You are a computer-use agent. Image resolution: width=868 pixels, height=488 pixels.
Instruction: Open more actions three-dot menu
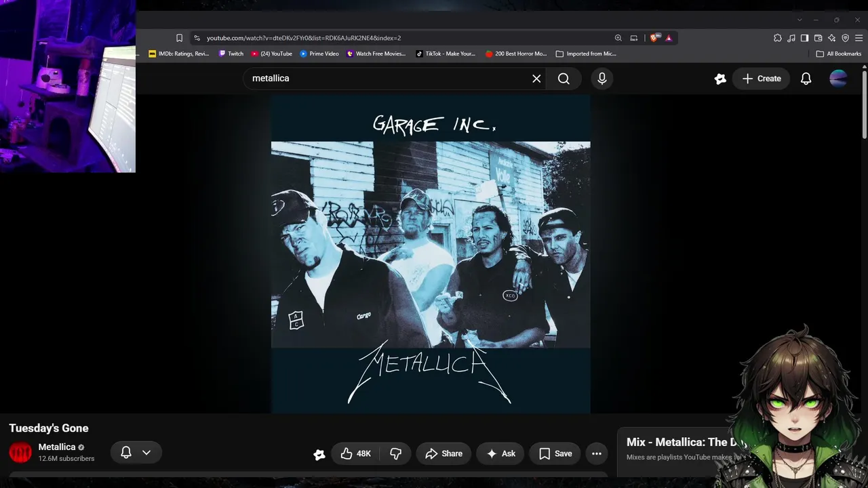597,453
